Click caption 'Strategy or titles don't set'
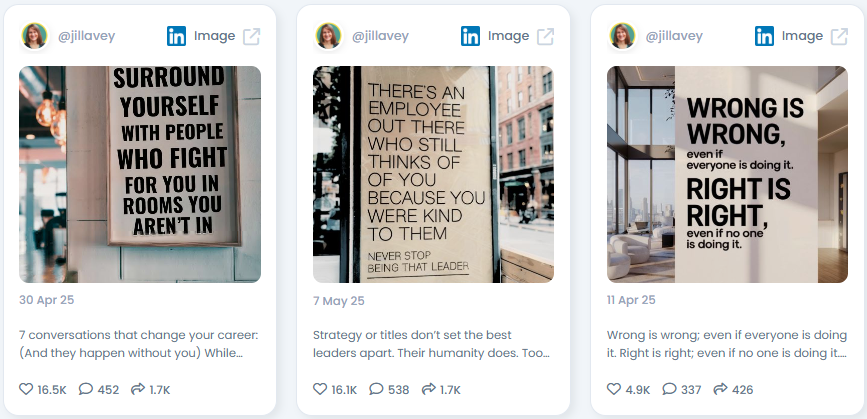 pos(412,335)
